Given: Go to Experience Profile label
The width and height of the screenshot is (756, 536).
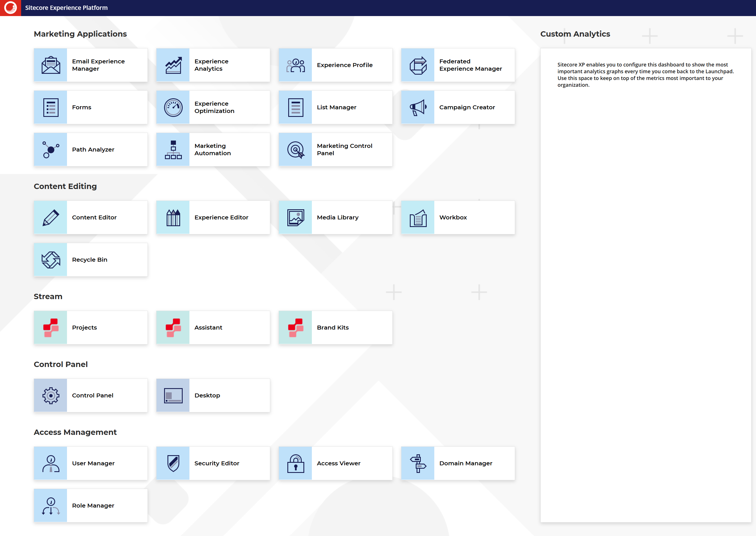Looking at the screenshot, I should 345,65.
